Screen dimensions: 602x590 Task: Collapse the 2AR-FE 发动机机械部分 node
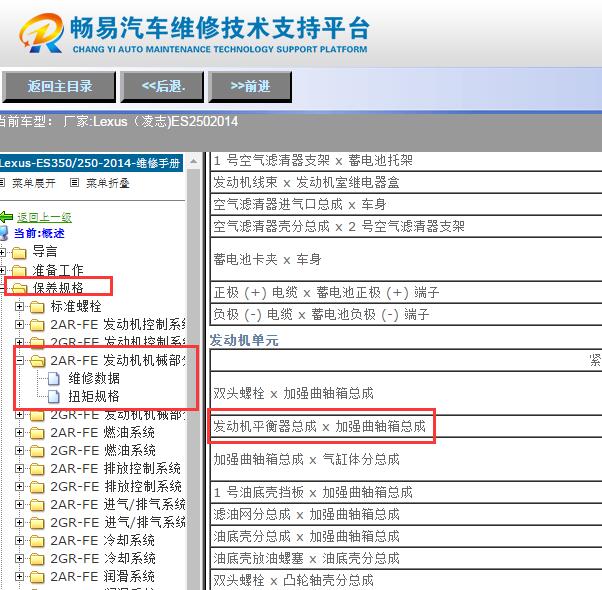click(x=19, y=360)
